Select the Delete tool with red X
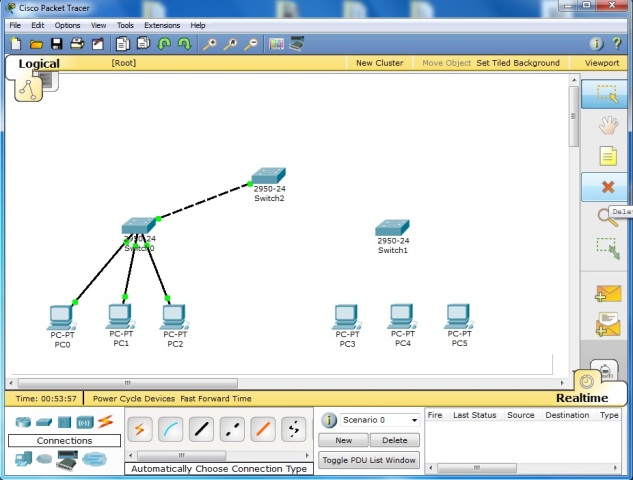The height and width of the screenshot is (480, 633). coord(607,187)
